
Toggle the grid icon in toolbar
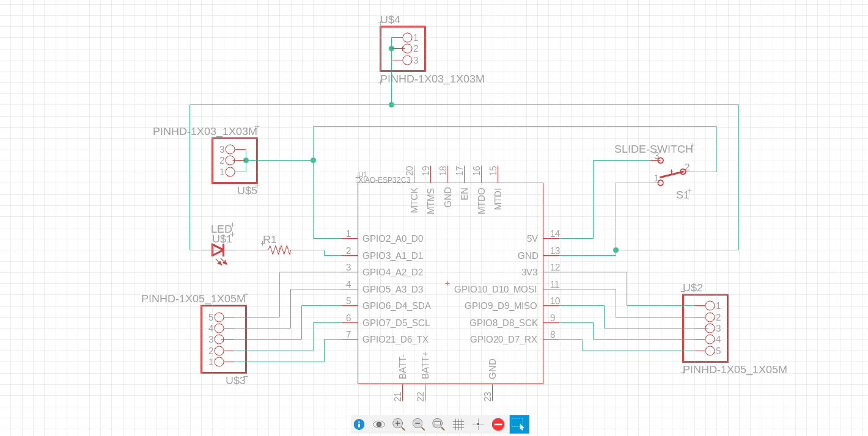click(x=458, y=424)
